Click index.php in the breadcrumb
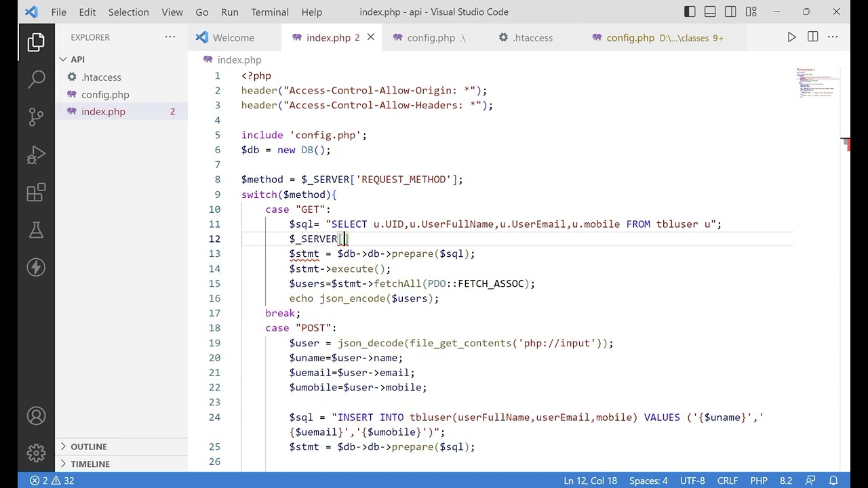 (x=239, y=60)
